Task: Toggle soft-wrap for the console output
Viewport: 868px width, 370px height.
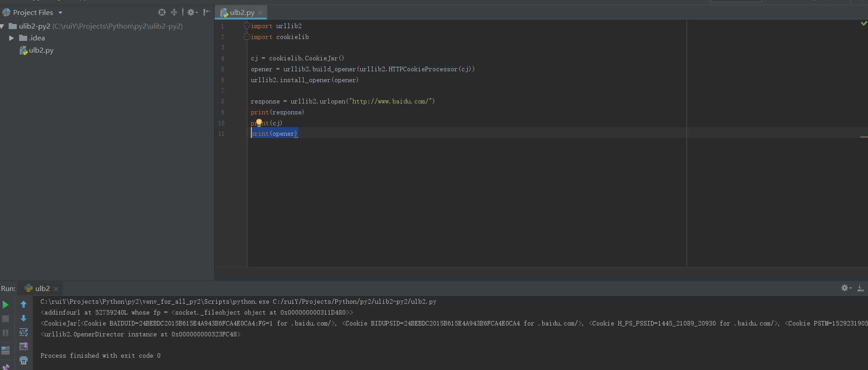Action: click(24, 332)
